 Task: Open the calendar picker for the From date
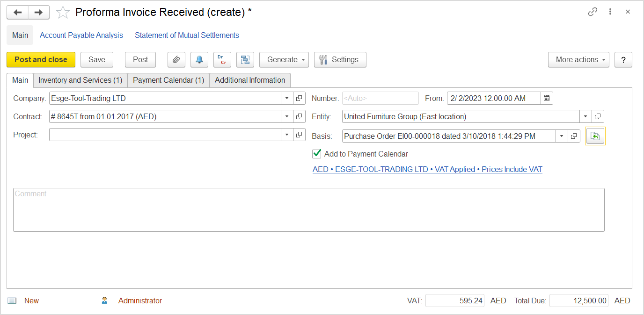(547, 98)
